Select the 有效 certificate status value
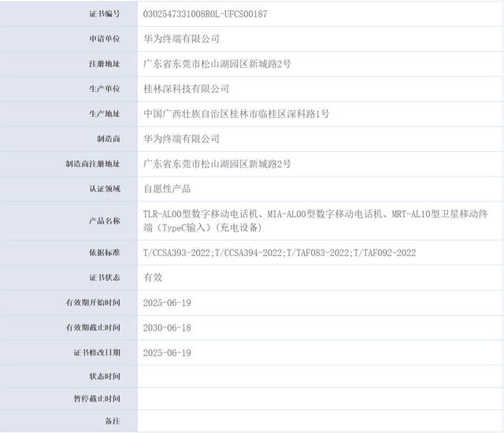The height and width of the screenshot is (433, 504). click(153, 278)
